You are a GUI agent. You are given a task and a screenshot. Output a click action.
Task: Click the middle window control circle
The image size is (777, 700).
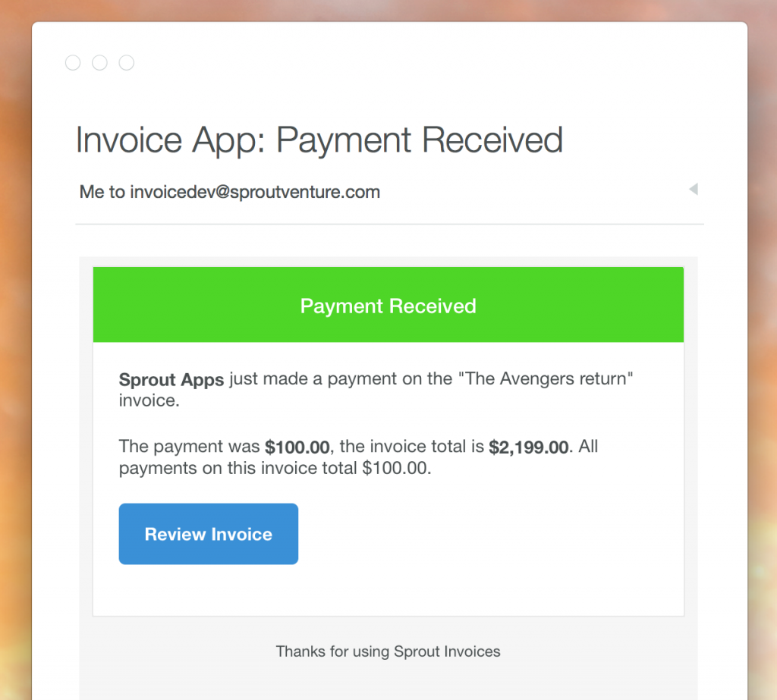(x=99, y=63)
